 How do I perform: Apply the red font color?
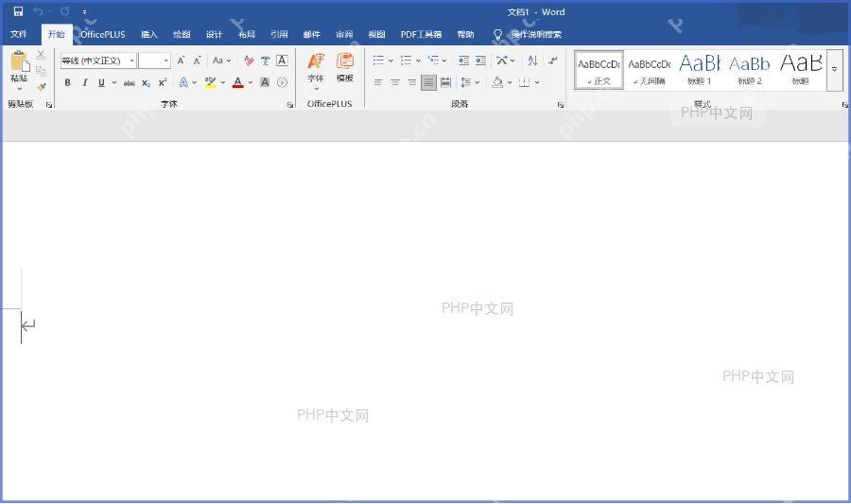237,82
